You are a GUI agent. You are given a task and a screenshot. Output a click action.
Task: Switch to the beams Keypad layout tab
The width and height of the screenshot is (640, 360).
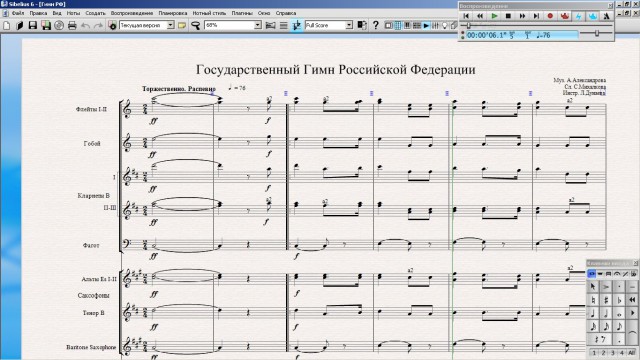click(x=608, y=274)
